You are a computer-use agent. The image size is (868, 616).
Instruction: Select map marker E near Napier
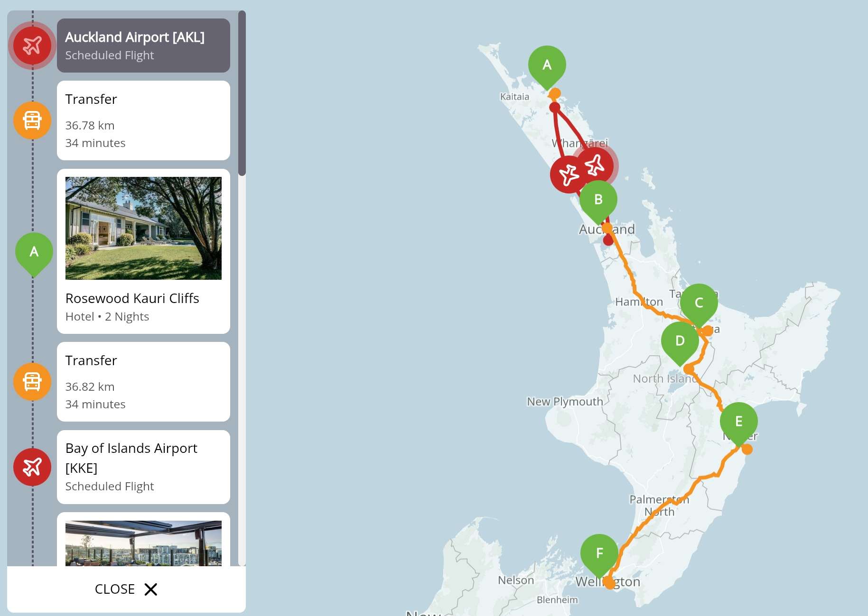(x=738, y=422)
